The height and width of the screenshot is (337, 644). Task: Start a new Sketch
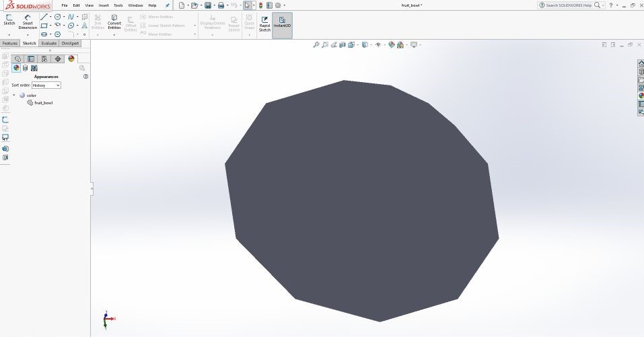9,20
